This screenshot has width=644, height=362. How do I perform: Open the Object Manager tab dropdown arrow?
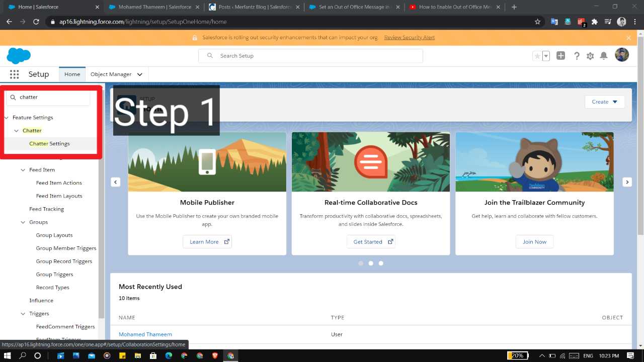point(140,74)
